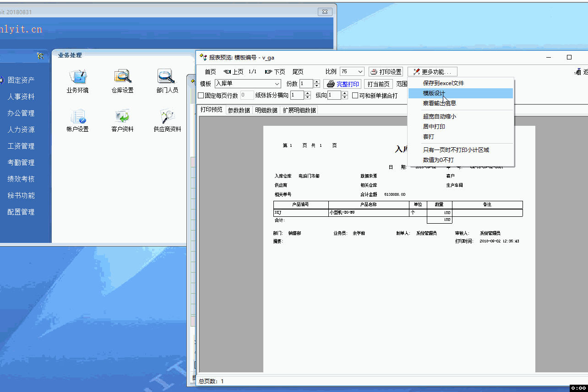Expand the 模板 template dropdown
Viewport: 588px width, 392px height.
click(277, 84)
